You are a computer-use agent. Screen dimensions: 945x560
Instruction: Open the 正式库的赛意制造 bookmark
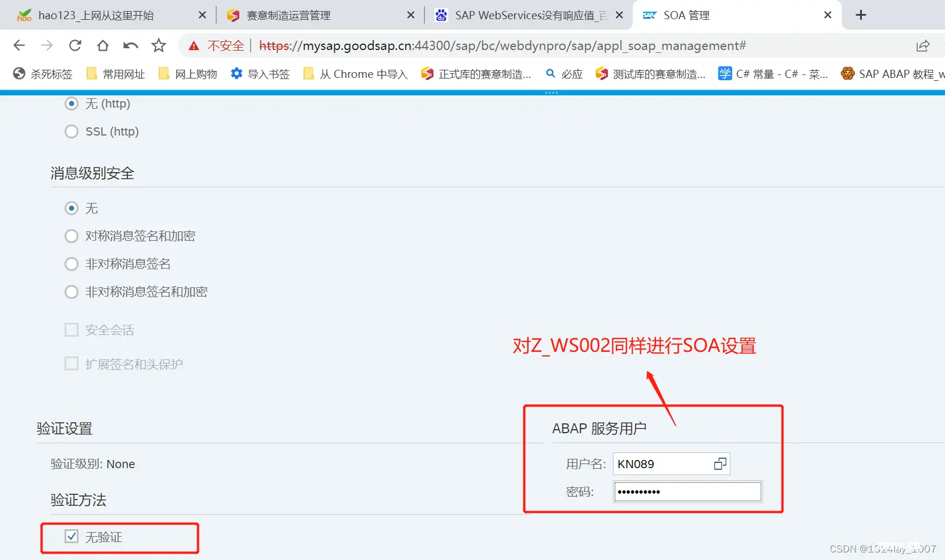pyautogui.click(x=476, y=74)
